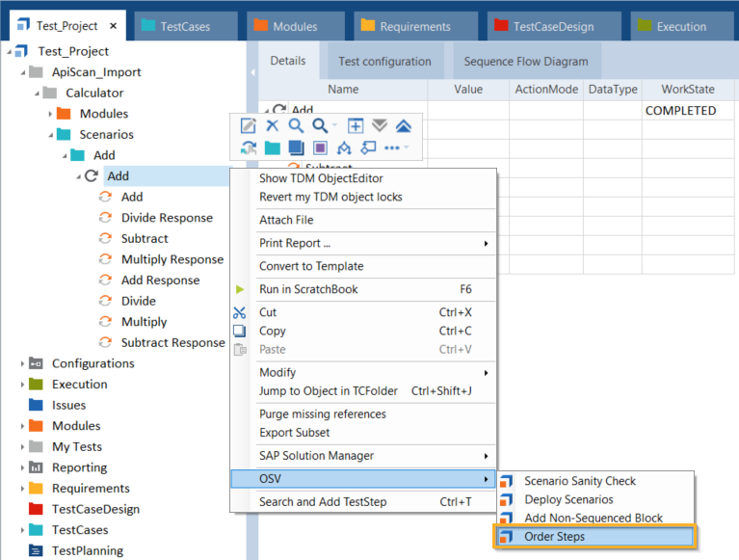Close the Test_Project tab
The image size is (739, 560).
(x=114, y=26)
